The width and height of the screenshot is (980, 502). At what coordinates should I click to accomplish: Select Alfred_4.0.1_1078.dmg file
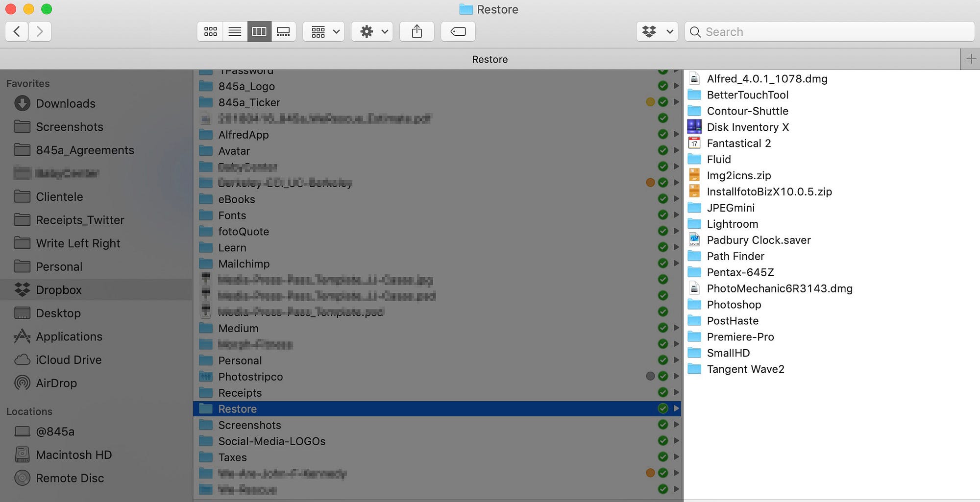click(x=758, y=79)
